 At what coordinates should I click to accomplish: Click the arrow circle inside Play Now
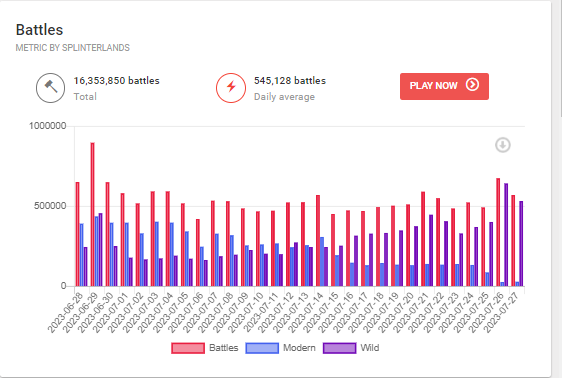[x=472, y=85]
